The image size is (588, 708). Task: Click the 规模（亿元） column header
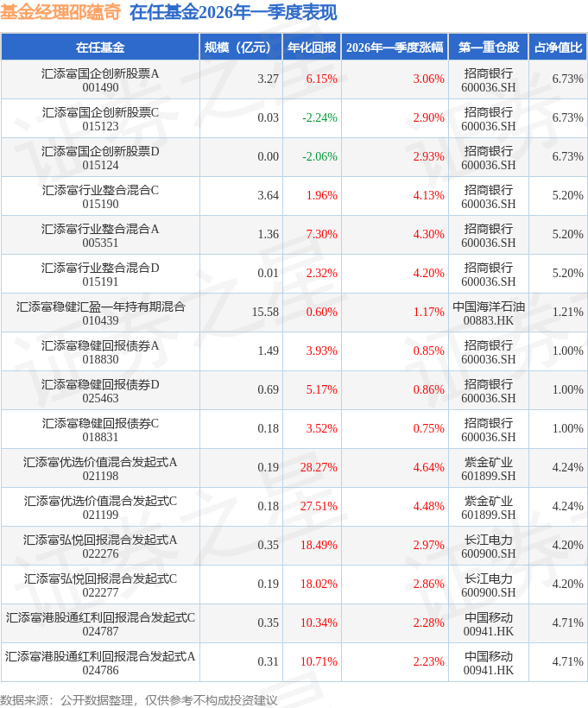point(241,47)
